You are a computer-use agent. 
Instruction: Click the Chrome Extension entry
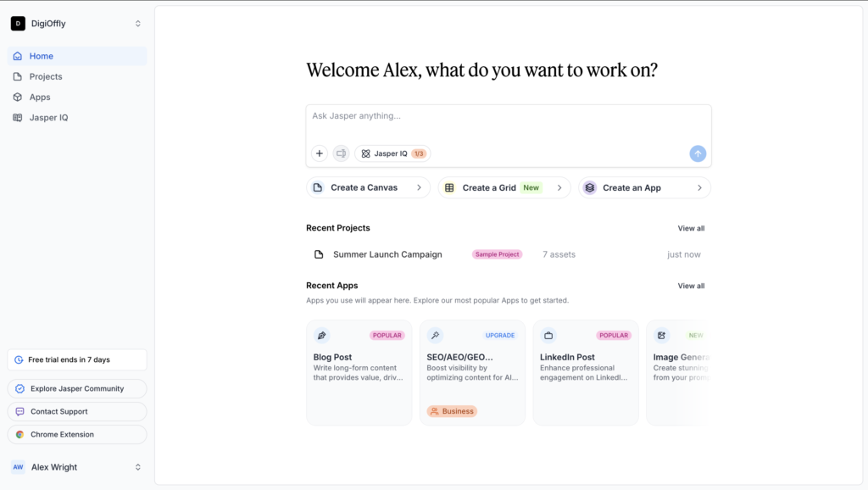click(64, 434)
